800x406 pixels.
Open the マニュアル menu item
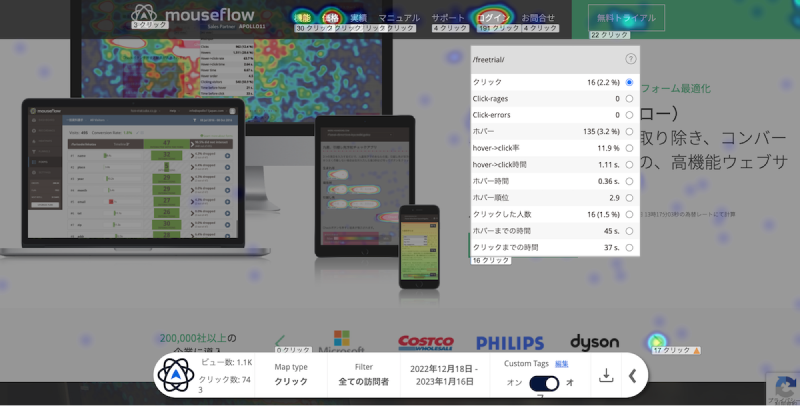[x=399, y=18]
